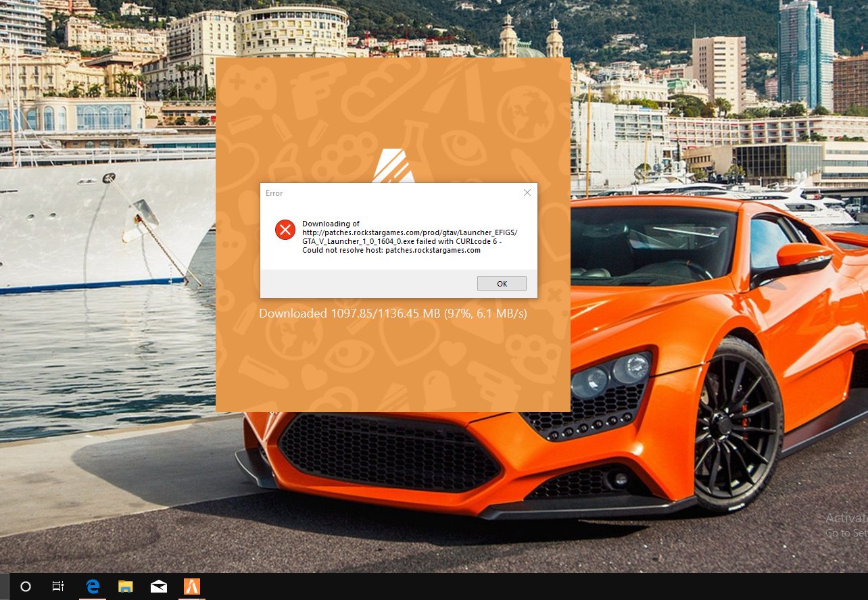Switch to FiveM via its taskbar icon
This screenshot has height=600, width=868.
192,586
